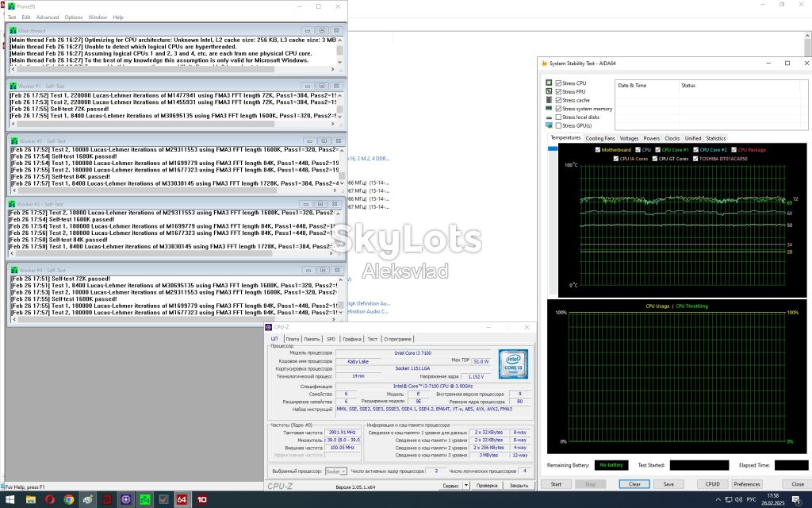Viewport: 812px width, 508px height.
Task: Click the Stress local disks drive icon
Action: click(549, 117)
